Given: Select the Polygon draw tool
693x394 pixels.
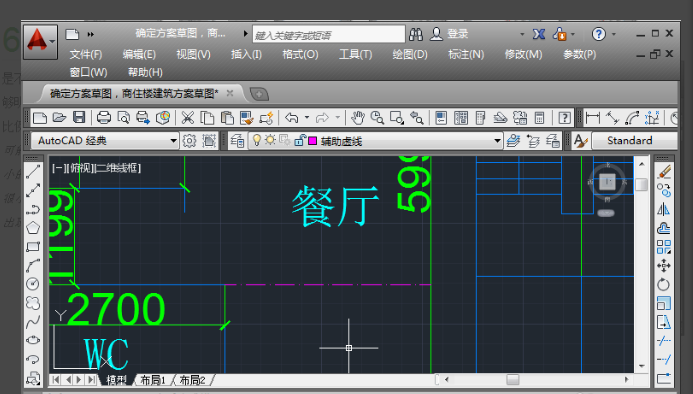Looking at the screenshot, I should (x=33, y=228).
